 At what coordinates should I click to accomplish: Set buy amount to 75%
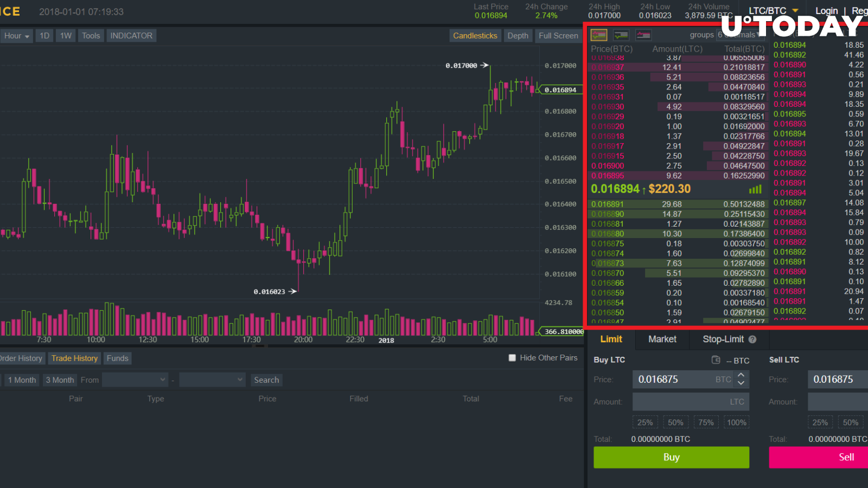pyautogui.click(x=706, y=422)
